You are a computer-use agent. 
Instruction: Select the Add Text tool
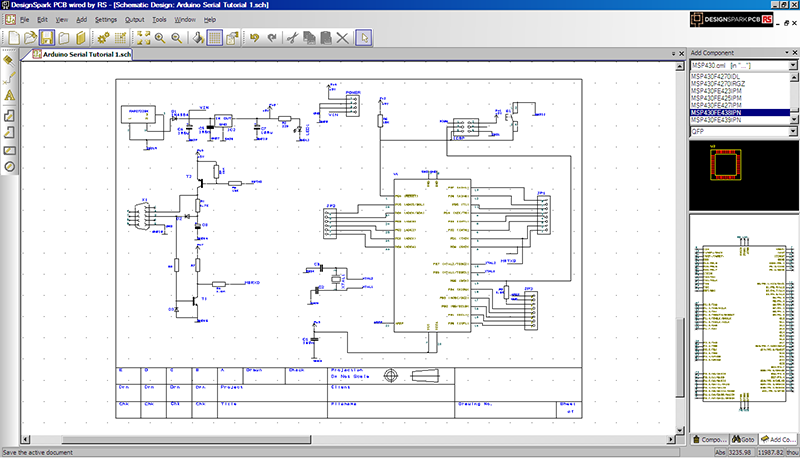pyautogui.click(x=9, y=95)
